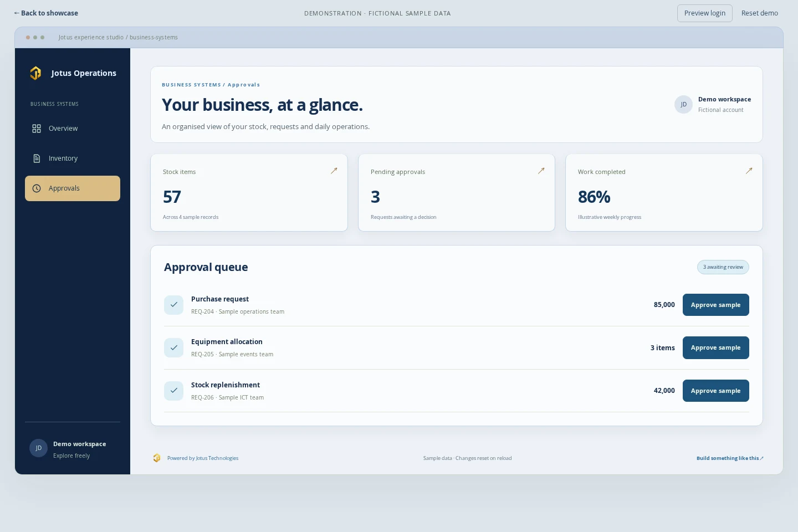Click the Approvals breadcrumb text
The height and width of the screenshot is (532, 798).
pos(244,85)
